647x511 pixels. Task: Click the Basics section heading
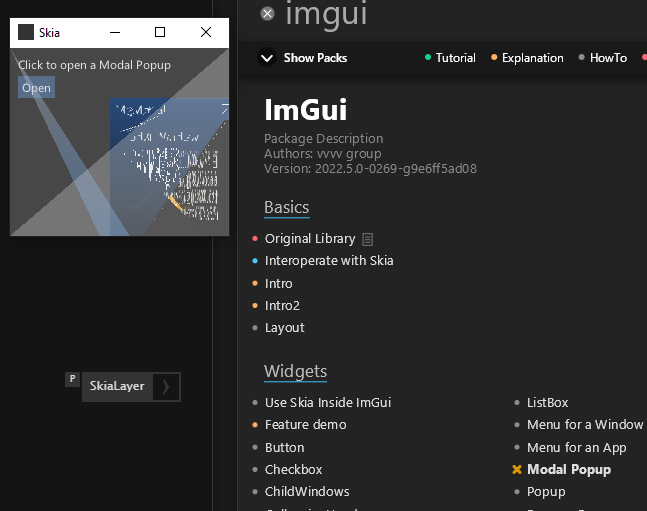tap(287, 208)
